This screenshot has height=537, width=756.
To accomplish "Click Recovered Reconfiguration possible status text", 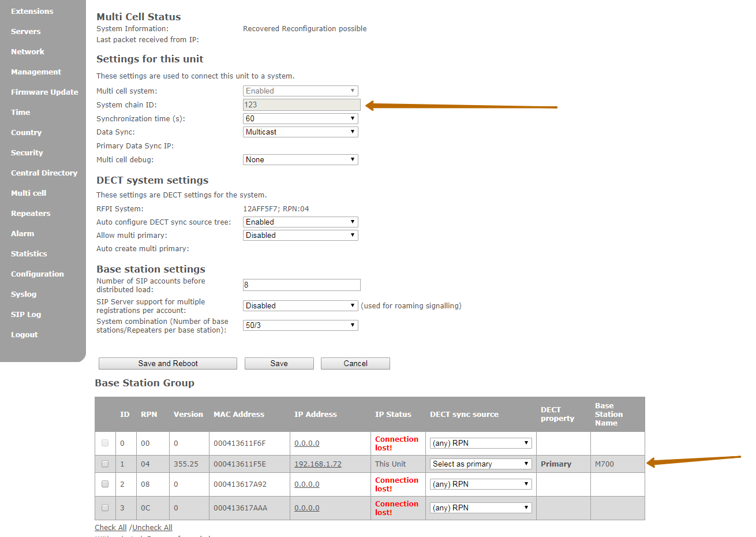I will point(305,28).
